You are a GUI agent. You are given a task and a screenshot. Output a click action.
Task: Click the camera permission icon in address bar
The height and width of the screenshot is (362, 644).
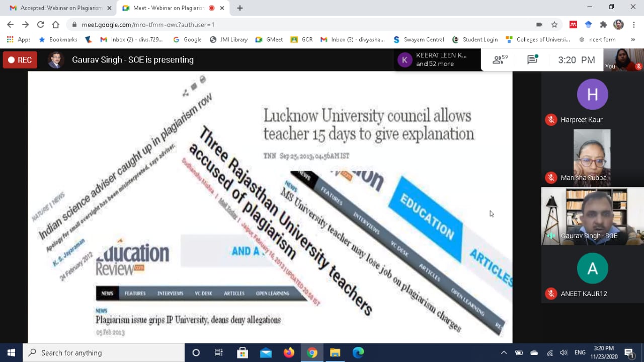point(539,25)
